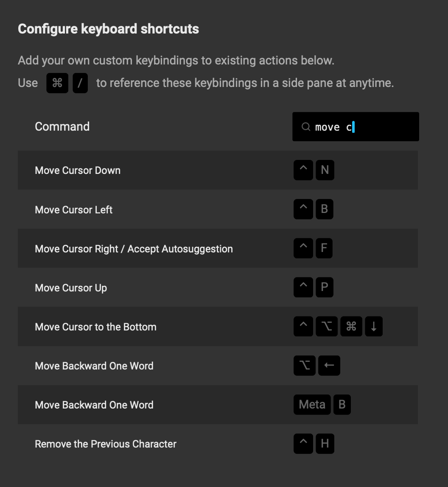Click the down-arrow keycap for Move Cursor to the Bottom
The width and height of the screenshot is (448, 487).
click(x=374, y=326)
